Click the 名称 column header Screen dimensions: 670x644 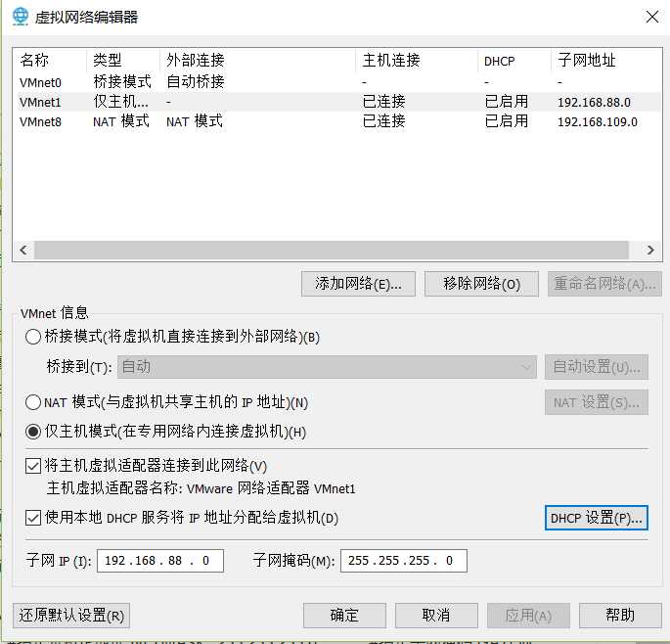[x=51, y=60]
